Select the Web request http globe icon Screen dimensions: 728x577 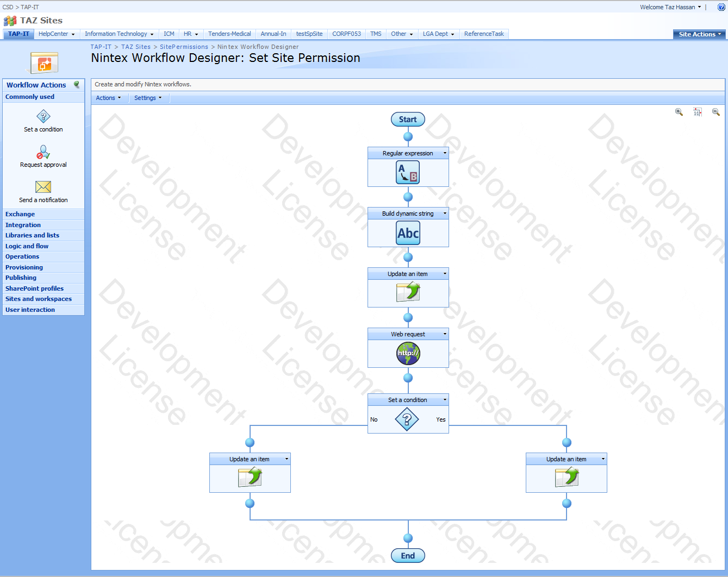point(408,353)
